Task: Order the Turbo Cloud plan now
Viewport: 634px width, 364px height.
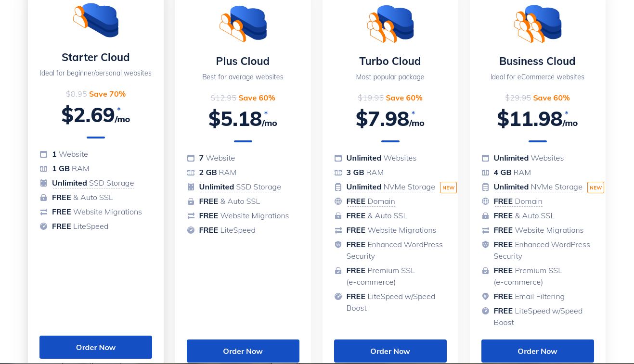Action: coord(390,351)
